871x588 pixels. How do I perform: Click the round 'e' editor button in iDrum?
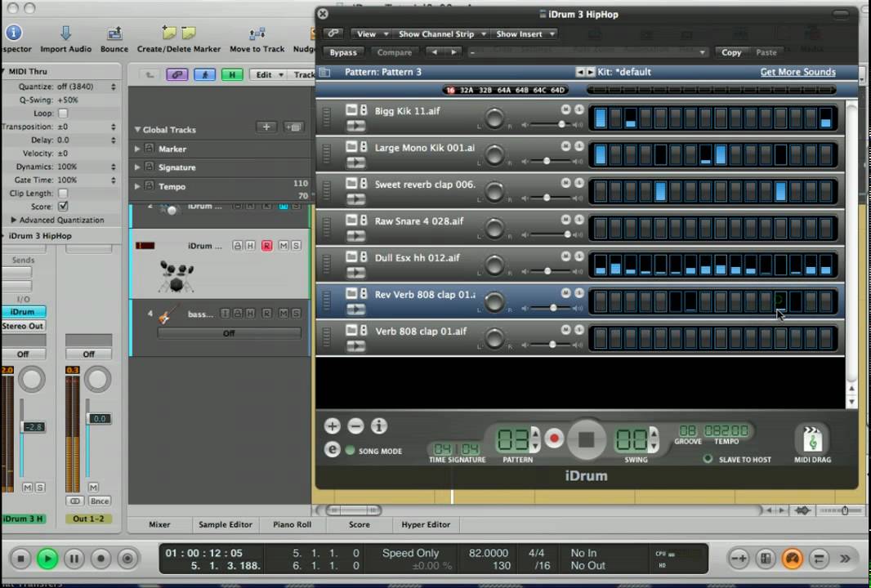coord(333,449)
